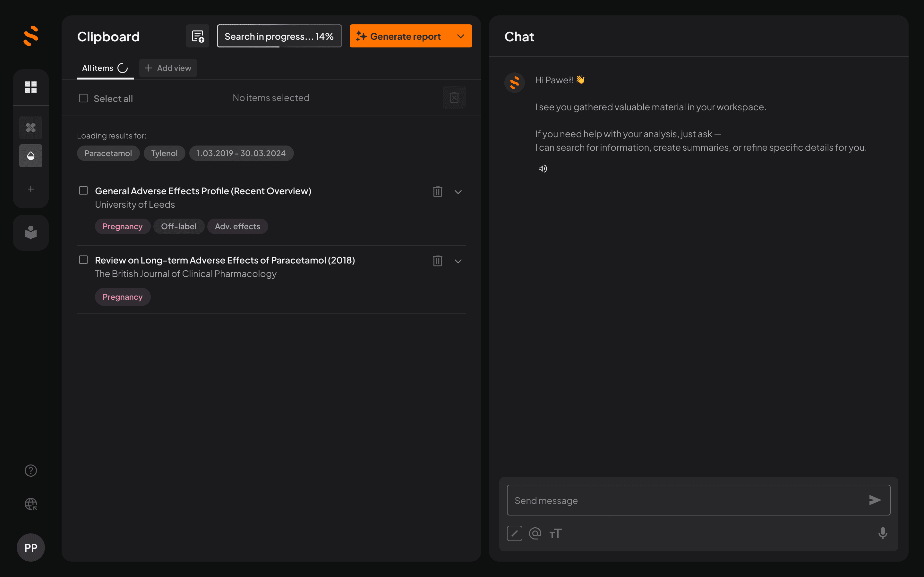Viewport: 924px width, 577px height.
Task: Delete the General Adverse Effects Profile item
Action: click(437, 192)
